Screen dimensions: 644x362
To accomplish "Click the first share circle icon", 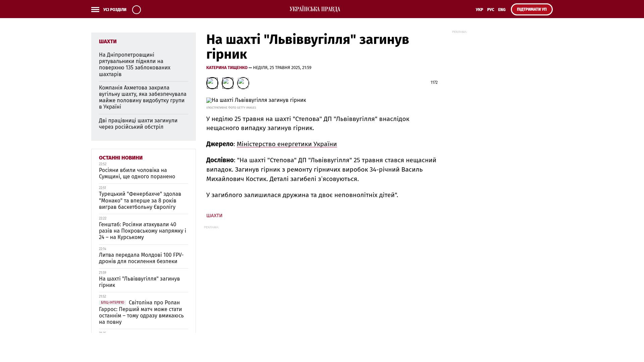I will [212, 83].
